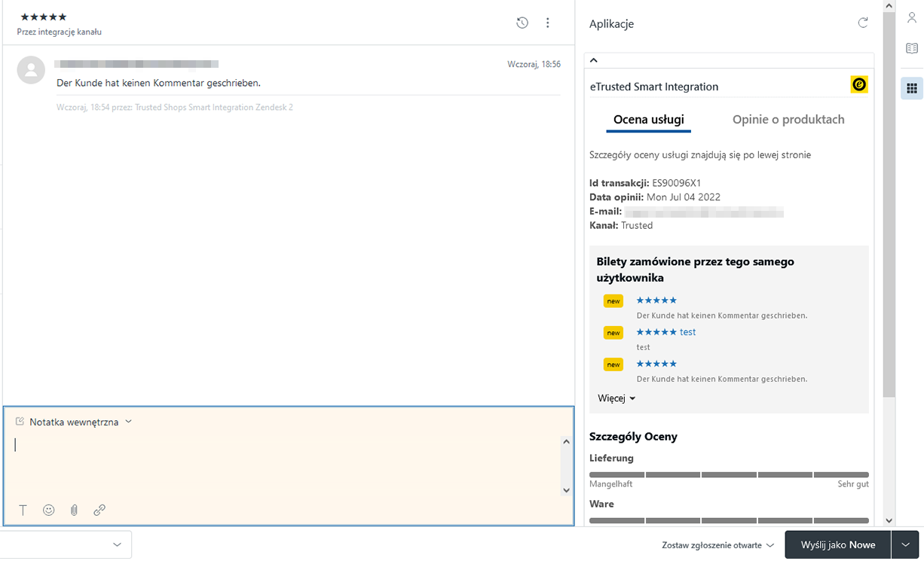Open bottom-left macro dropdown
Viewport: 924px width, 561px height.
pyautogui.click(x=66, y=544)
